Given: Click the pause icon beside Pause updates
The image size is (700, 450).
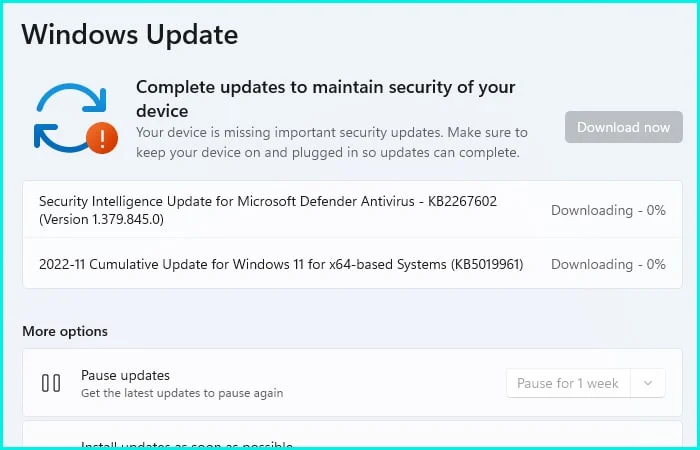Looking at the screenshot, I should point(51,383).
